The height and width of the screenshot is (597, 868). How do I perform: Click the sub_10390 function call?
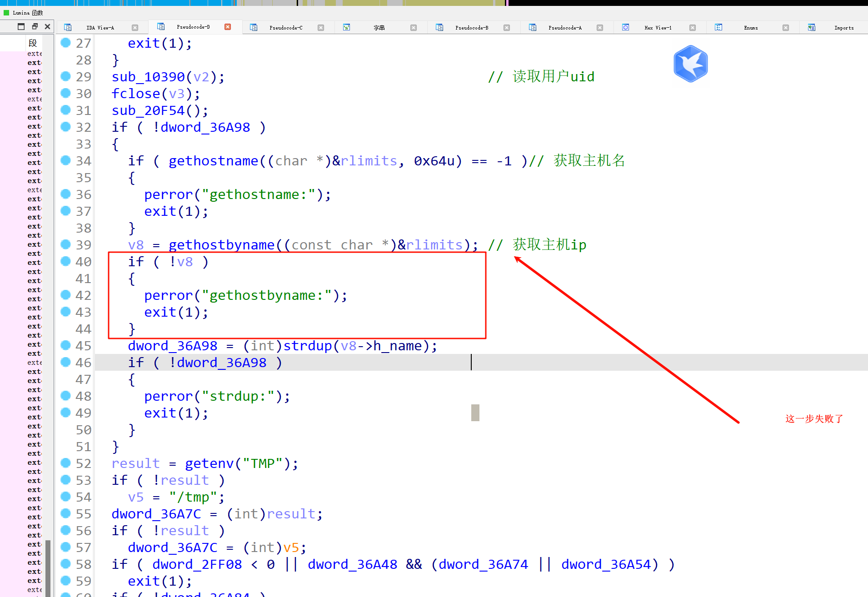[x=148, y=77]
